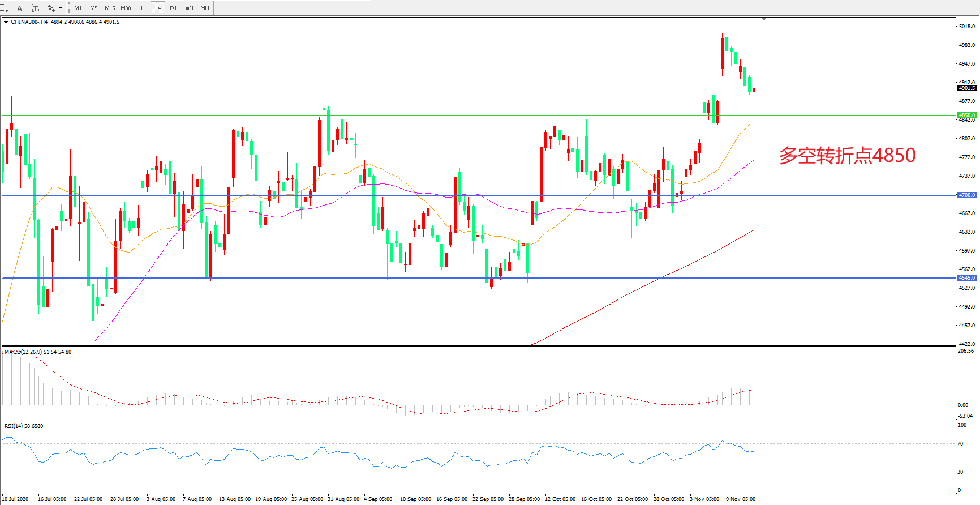Toggle the active H4 timeframe button
Image resolution: width=980 pixels, height=505 pixels.
tap(157, 8)
